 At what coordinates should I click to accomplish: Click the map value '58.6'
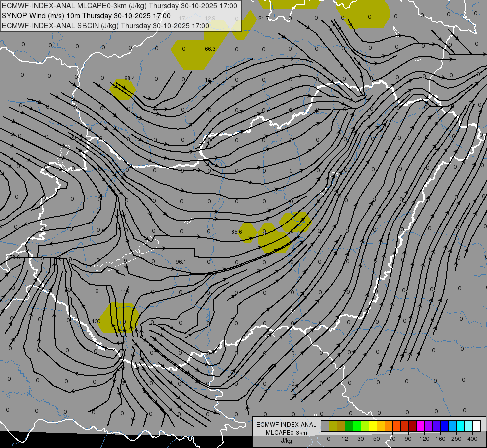click(14, 257)
